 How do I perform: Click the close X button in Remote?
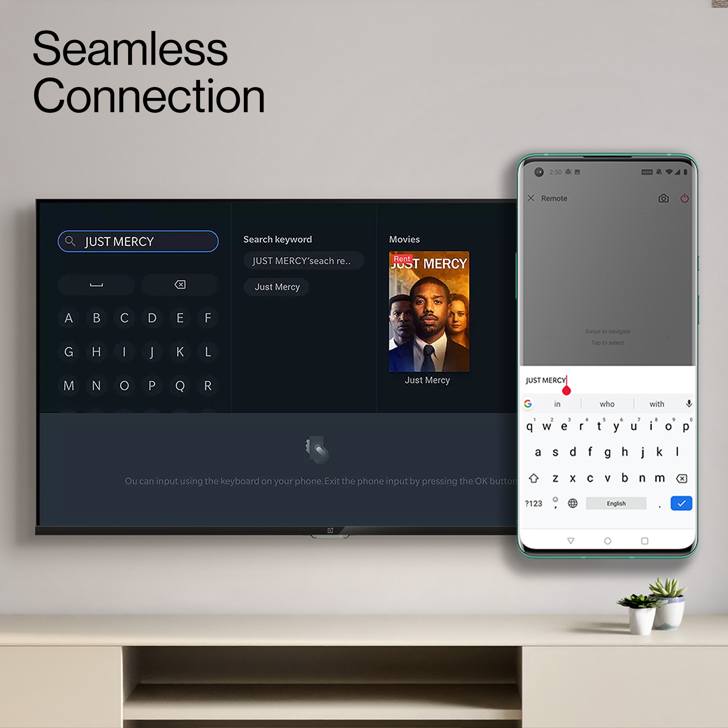533,199
